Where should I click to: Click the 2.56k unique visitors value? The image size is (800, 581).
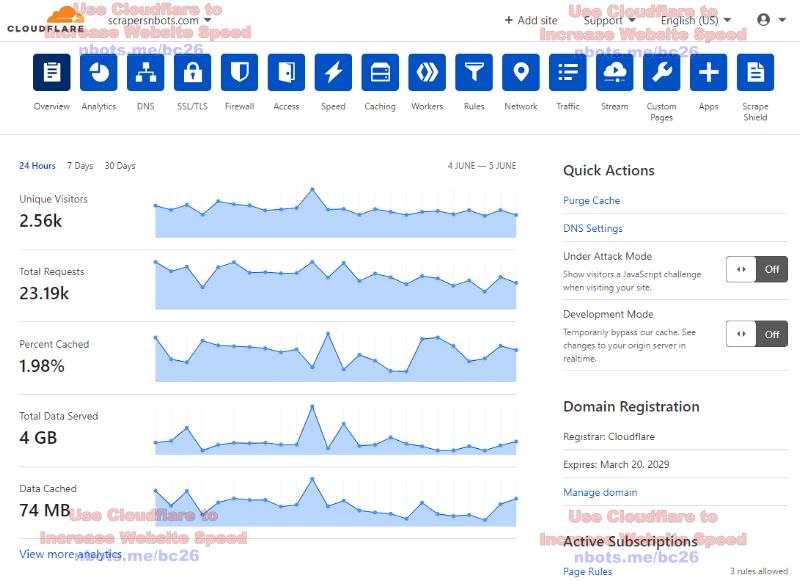click(40, 221)
